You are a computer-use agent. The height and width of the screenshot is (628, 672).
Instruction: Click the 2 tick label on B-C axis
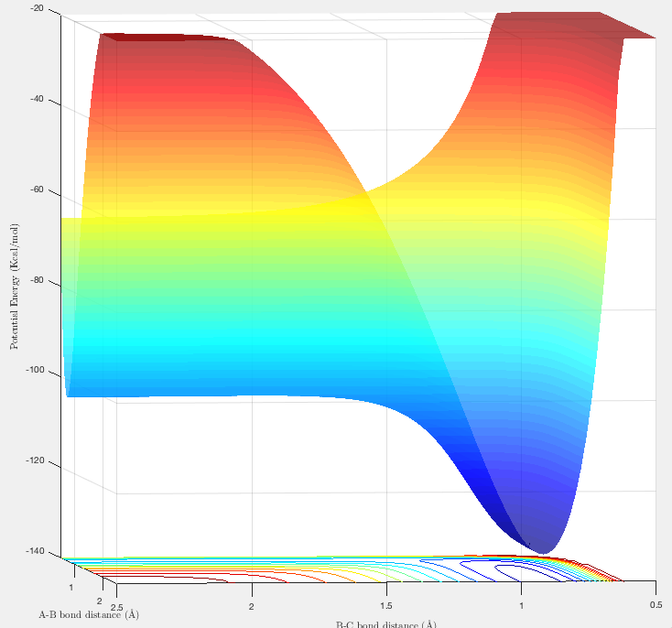[x=252, y=606]
